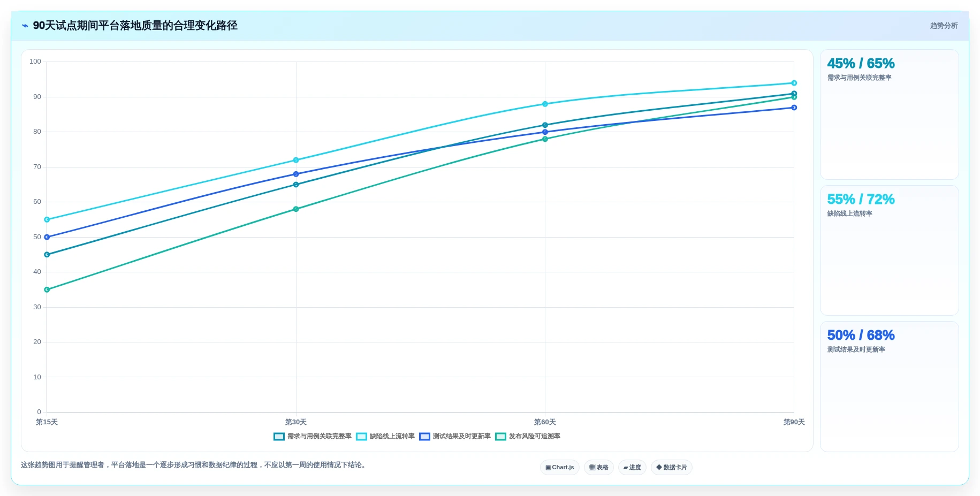Click the 50% / 68% stat value
980x496 pixels.
coord(861,335)
